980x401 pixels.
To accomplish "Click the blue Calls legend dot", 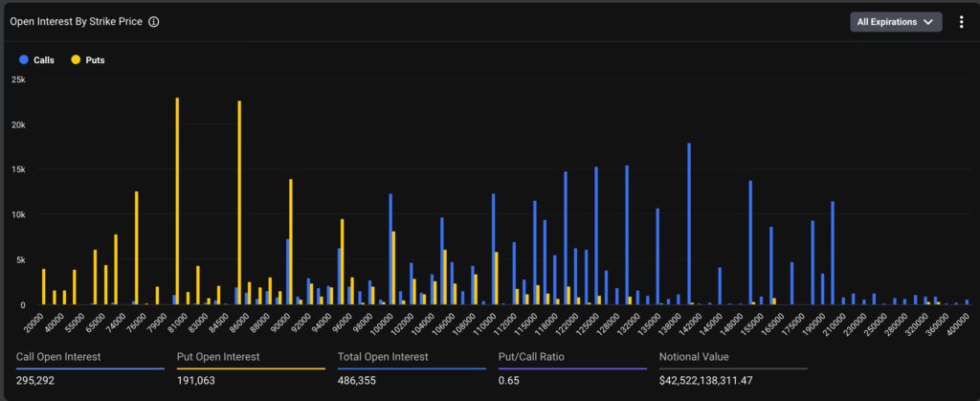I will [x=24, y=60].
